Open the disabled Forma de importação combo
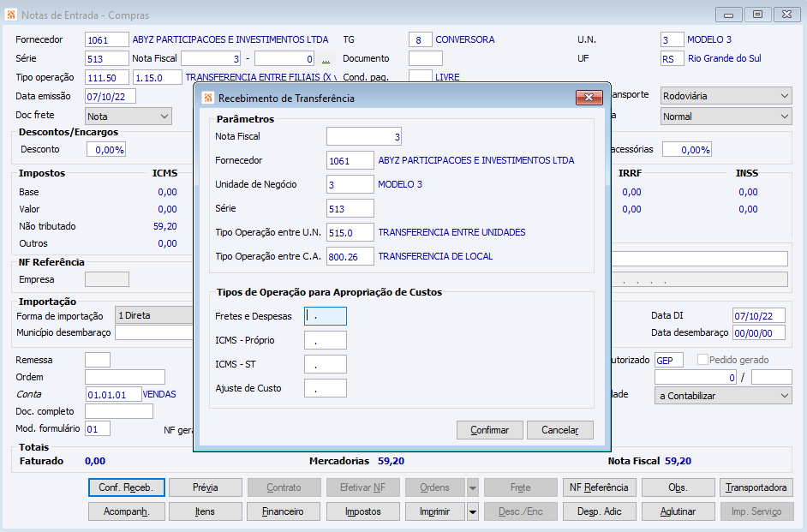This screenshot has width=807, height=532. coord(154,315)
